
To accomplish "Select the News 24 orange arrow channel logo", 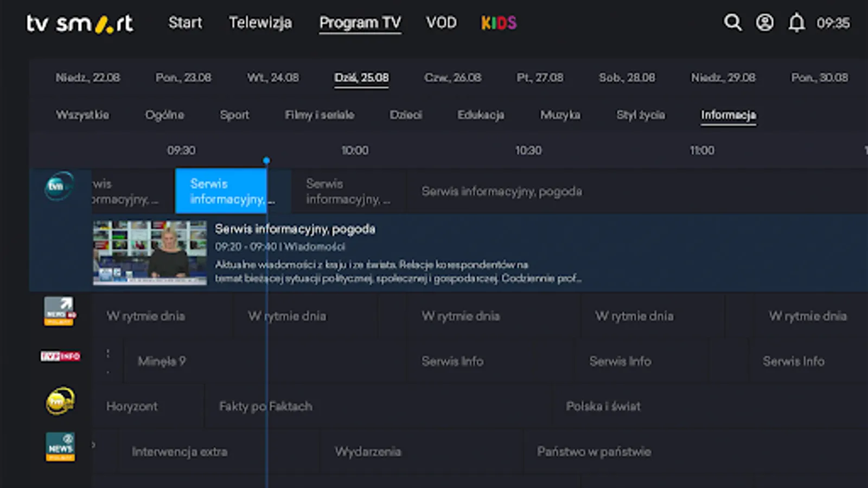I will click(x=60, y=311).
